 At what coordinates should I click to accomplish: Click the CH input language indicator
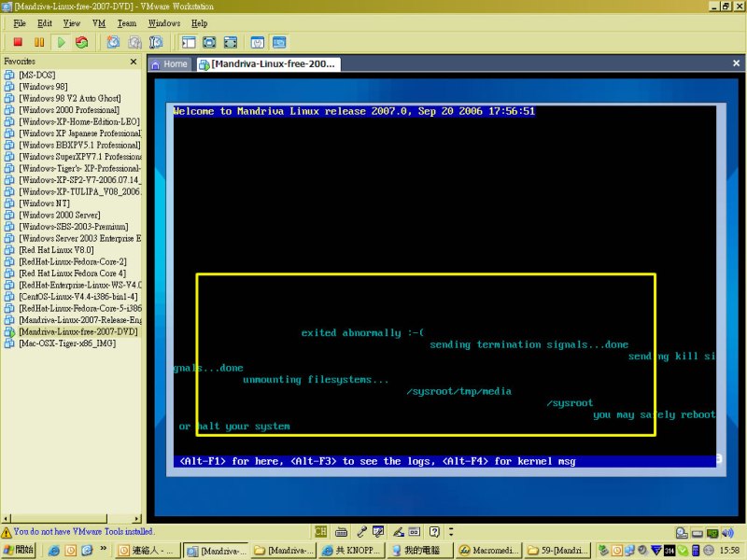pyautogui.click(x=320, y=531)
